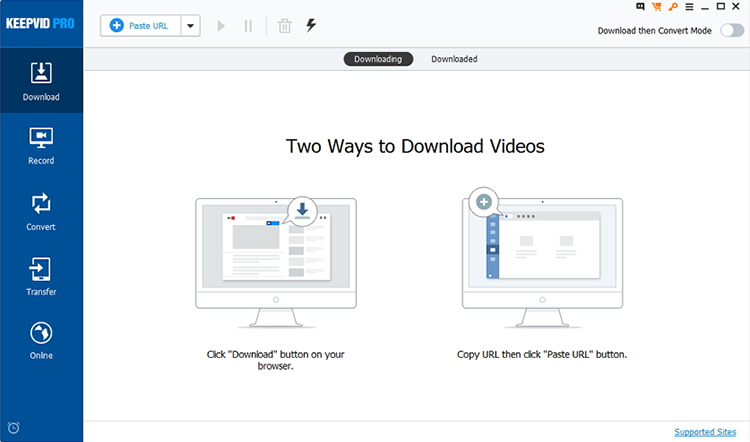The height and width of the screenshot is (442, 750).
Task: Open the Record screen section
Action: tap(41, 146)
